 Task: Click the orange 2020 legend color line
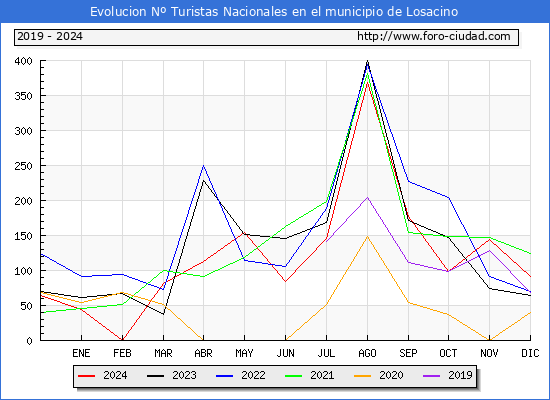(362, 376)
